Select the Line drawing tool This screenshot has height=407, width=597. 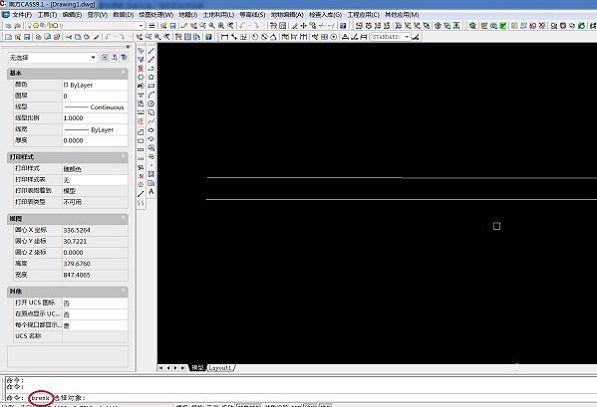pos(151,51)
